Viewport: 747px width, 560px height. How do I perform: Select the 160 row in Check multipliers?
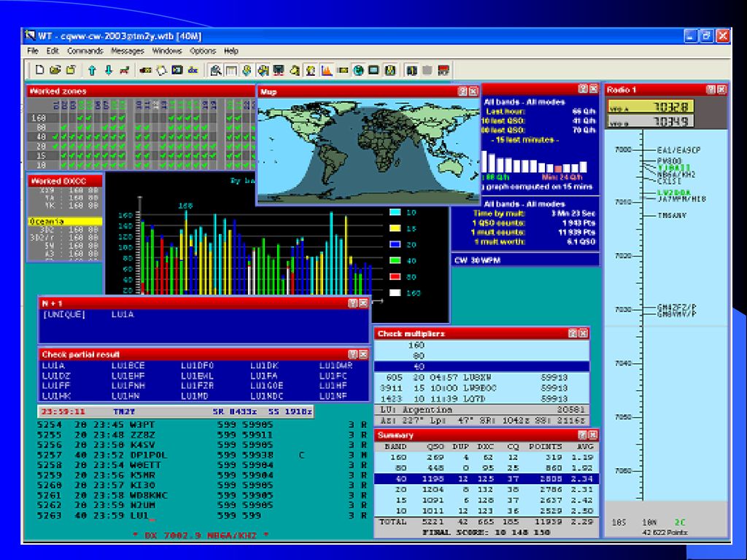(481, 345)
